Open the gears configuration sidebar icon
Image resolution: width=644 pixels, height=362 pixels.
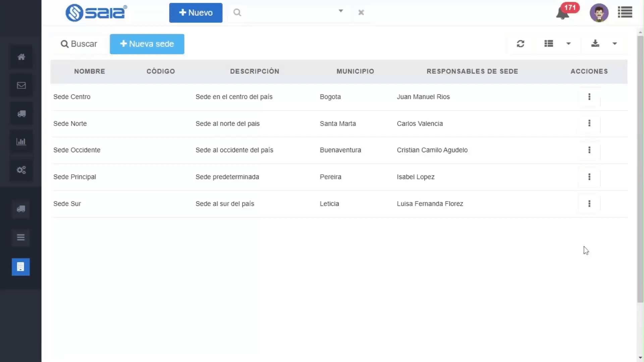(x=21, y=170)
